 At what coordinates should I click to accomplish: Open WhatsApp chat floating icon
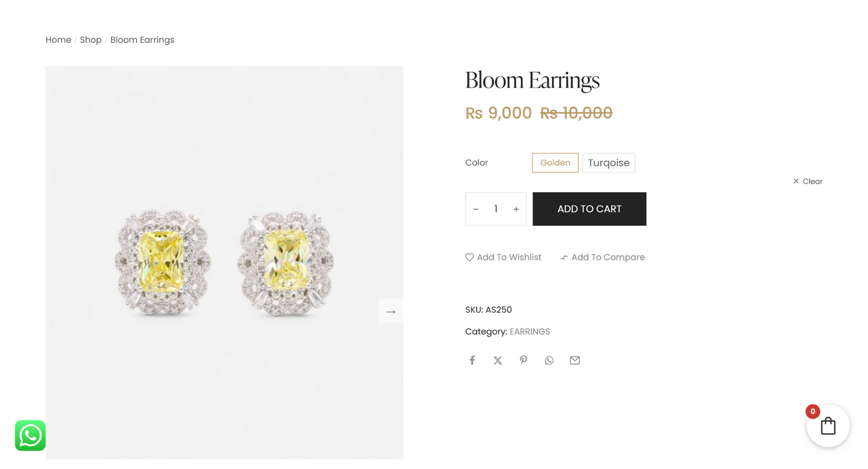coord(30,435)
